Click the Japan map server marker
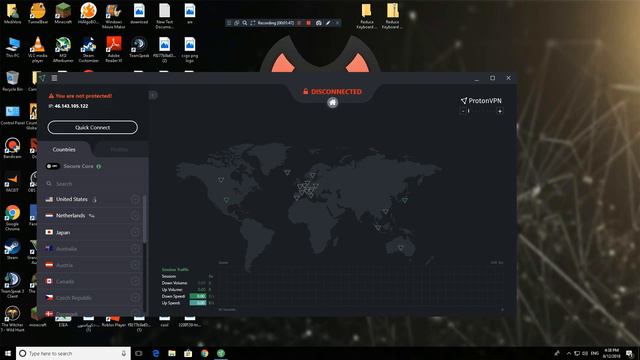Image resolution: width=640 pixels, height=360 pixels. pos(405,200)
